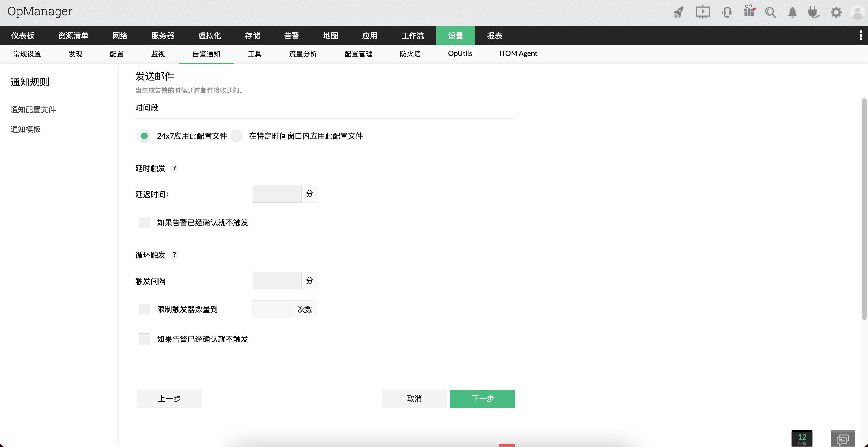Screen dimensions: 868x447
Task: Open 告警 main menu
Action: tap(292, 35)
